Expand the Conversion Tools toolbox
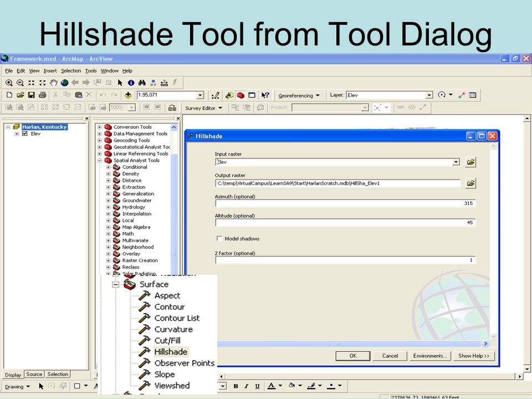The width and height of the screenshot is (532, 399). [99, 127]
